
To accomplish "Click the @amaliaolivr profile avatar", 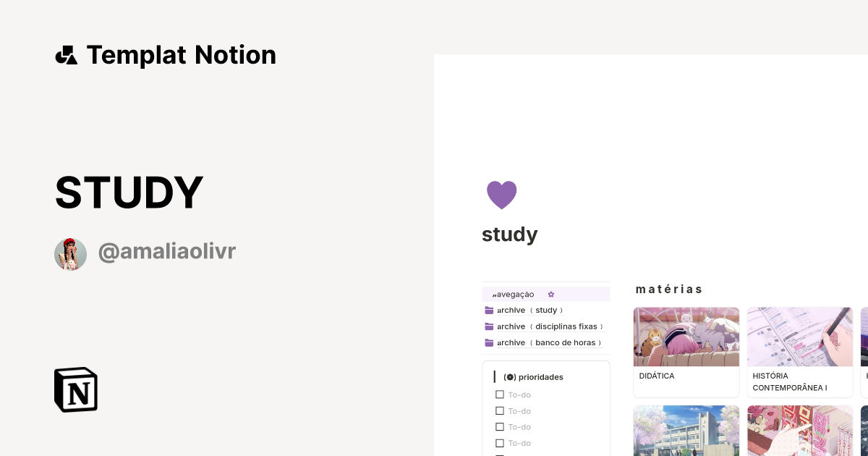I will coord(70,253).
